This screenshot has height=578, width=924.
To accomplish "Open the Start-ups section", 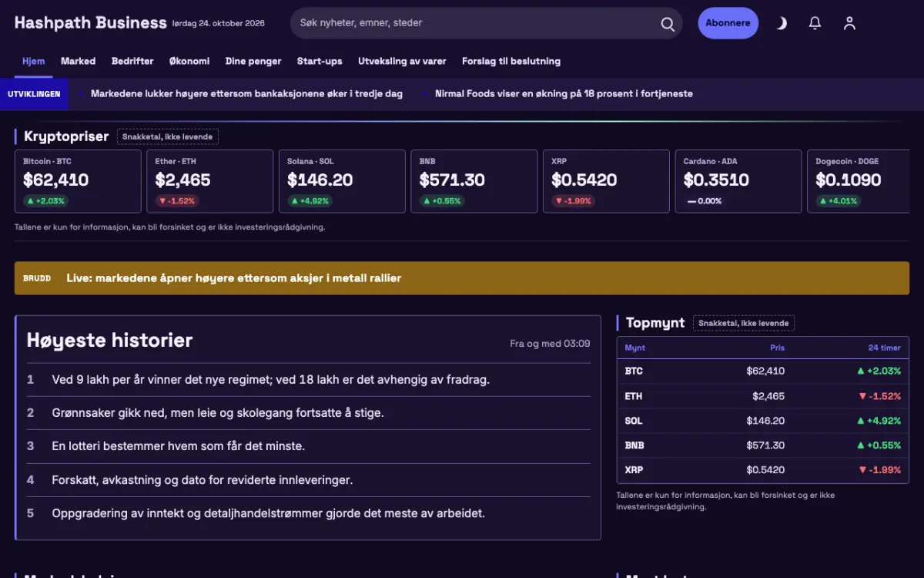I will tap(320, 61).
